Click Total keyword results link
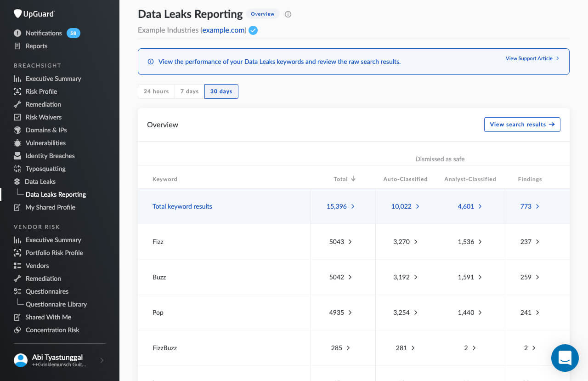Image resolution: width=588 pixels, height=381 pixels. tap(182, 206)
